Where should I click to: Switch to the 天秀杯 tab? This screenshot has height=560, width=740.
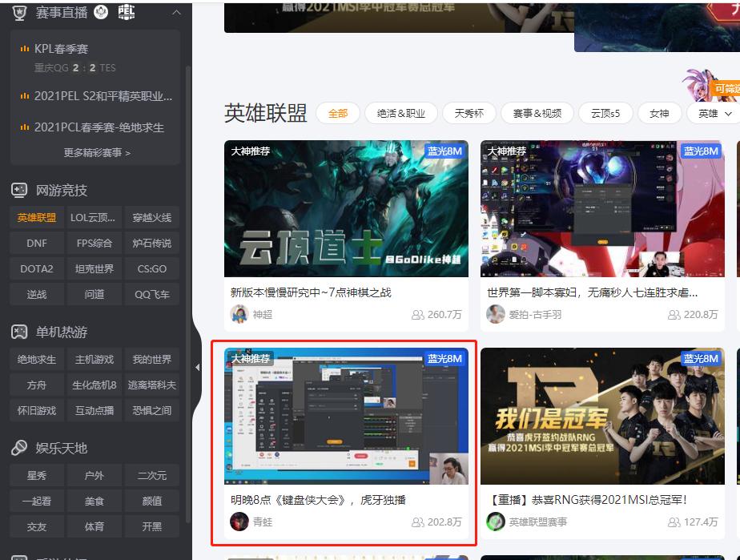[x=469, y=113]
